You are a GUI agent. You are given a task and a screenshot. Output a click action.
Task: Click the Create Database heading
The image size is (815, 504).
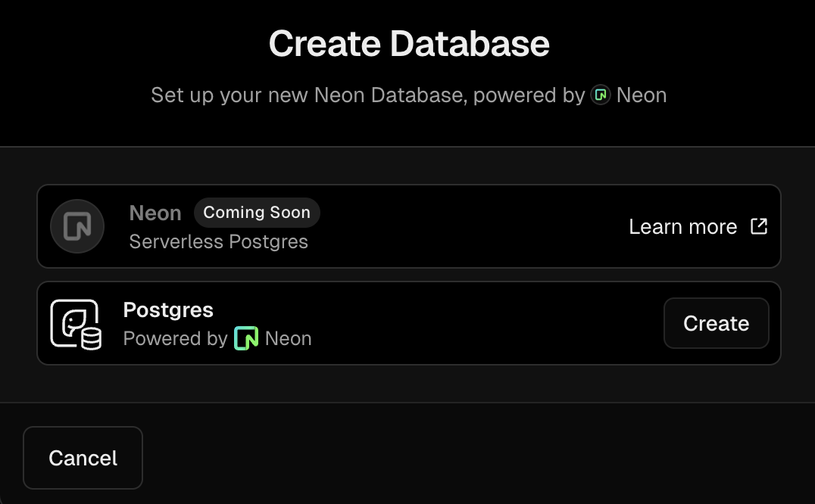pos(408,44)
